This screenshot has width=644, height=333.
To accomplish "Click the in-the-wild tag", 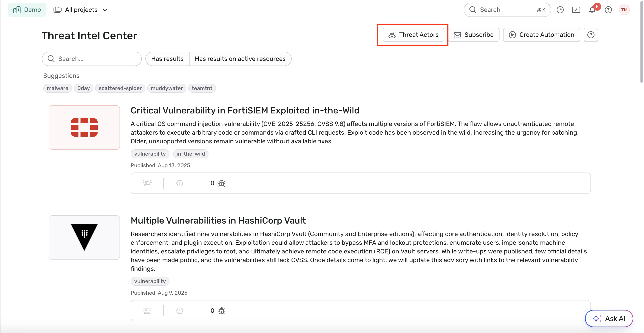I will [x=190, y=154].
